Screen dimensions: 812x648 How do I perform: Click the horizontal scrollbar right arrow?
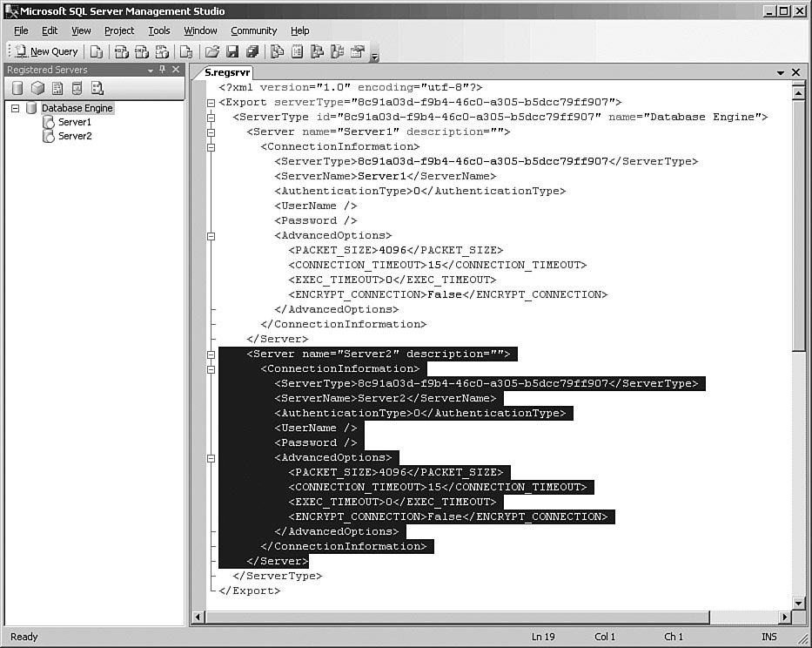pos(785,617)
